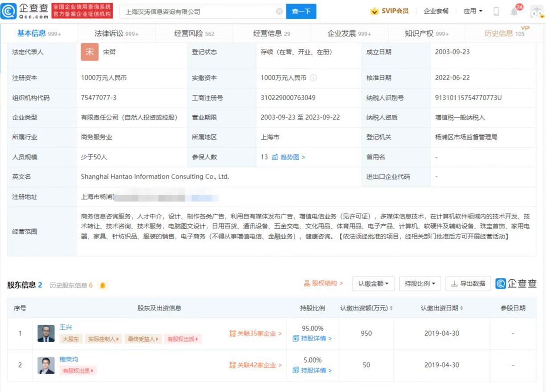Screen dimensions: 546x392
Task: Clear the search box with the X icon
Action: click(x=280, y=12)
